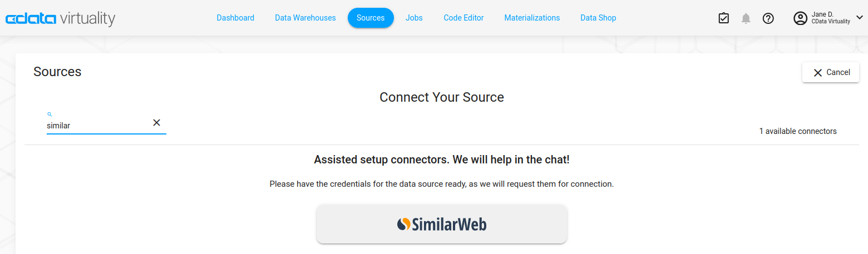
Task: Choose the SimilarWeb connector card
Action: [x=442, y=224]
